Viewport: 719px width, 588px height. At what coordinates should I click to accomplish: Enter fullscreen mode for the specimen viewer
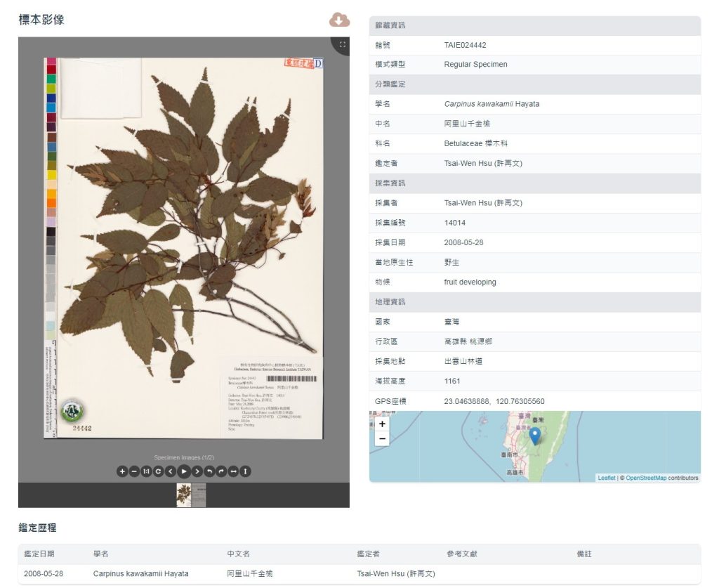point(342,44)
